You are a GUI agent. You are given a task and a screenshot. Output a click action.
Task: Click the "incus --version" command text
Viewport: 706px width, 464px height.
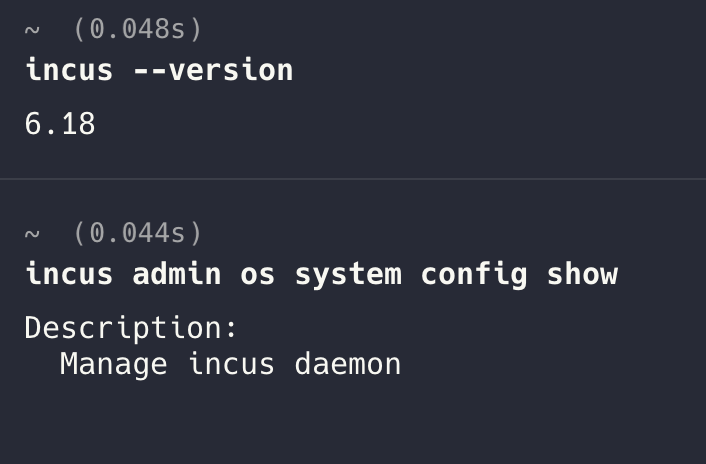click(159, 70)
